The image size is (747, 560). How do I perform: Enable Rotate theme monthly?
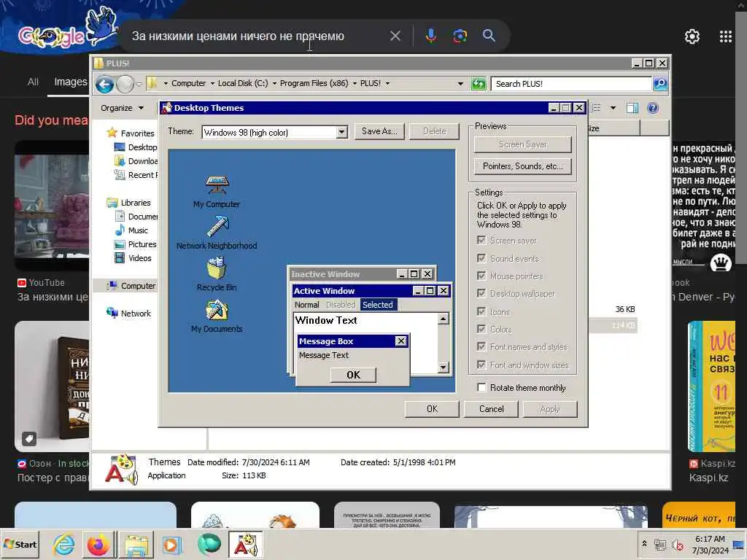[481, 388]
